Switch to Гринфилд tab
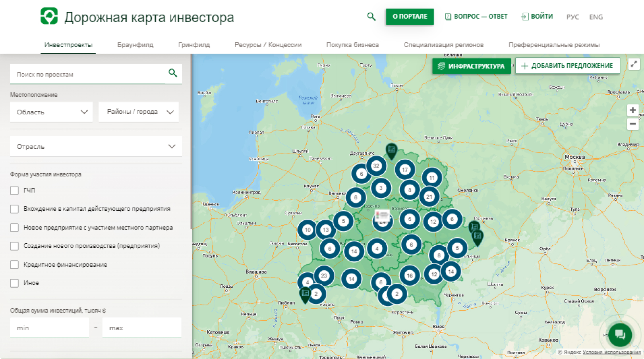Viewport: 644px width, 359px height. 194,45
